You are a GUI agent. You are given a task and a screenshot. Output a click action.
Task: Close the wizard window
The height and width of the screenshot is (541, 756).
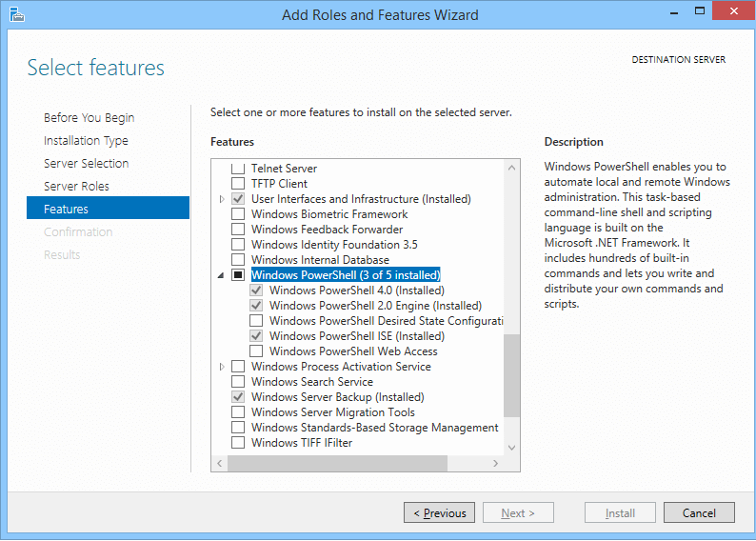click(733, 11)
